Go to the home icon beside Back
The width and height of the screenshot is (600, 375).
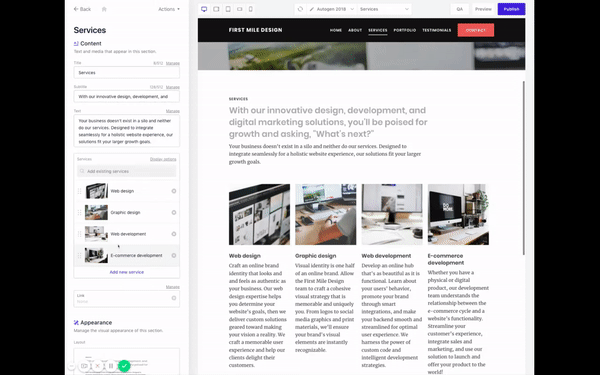point(104,9)
